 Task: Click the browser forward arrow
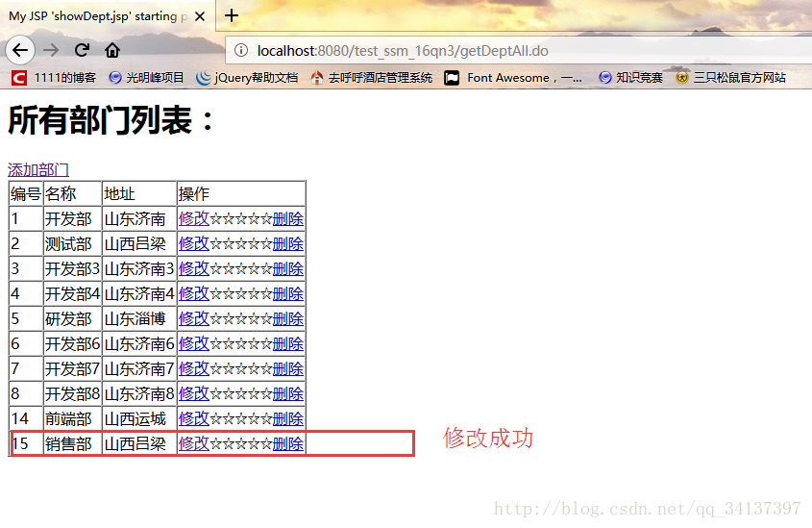click(51, 50)
